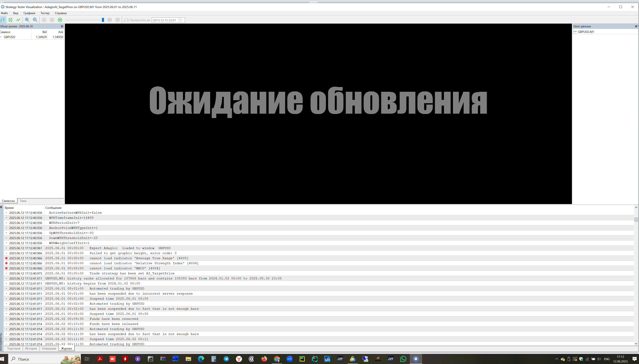Close the Окно данных panel

636,26
